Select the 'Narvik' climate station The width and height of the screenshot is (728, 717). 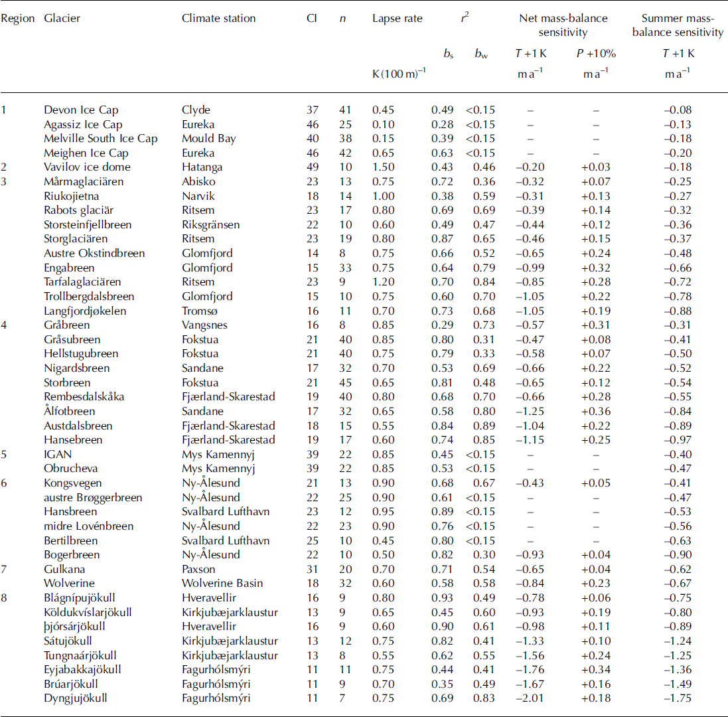click(x=198, y=196)
